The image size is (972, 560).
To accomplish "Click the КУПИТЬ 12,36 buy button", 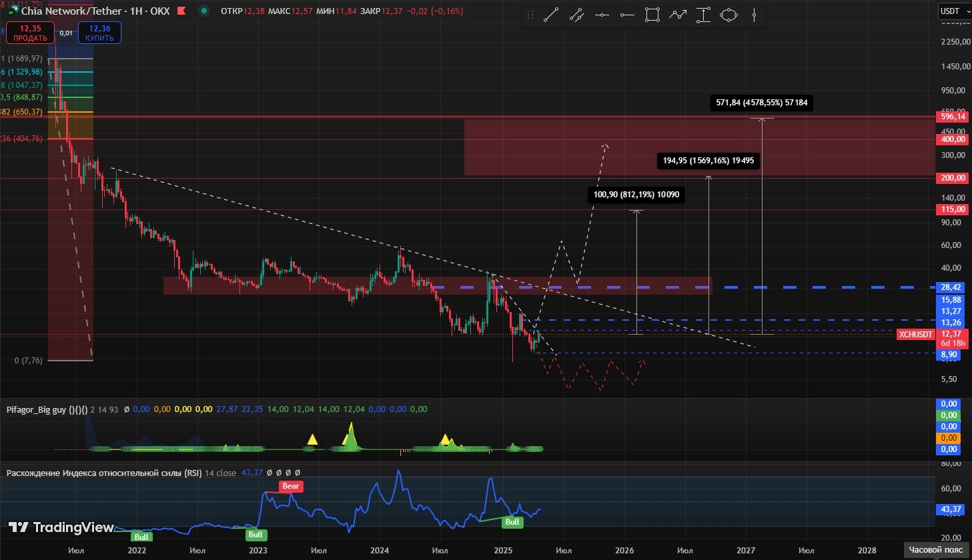I will point(99,33).
